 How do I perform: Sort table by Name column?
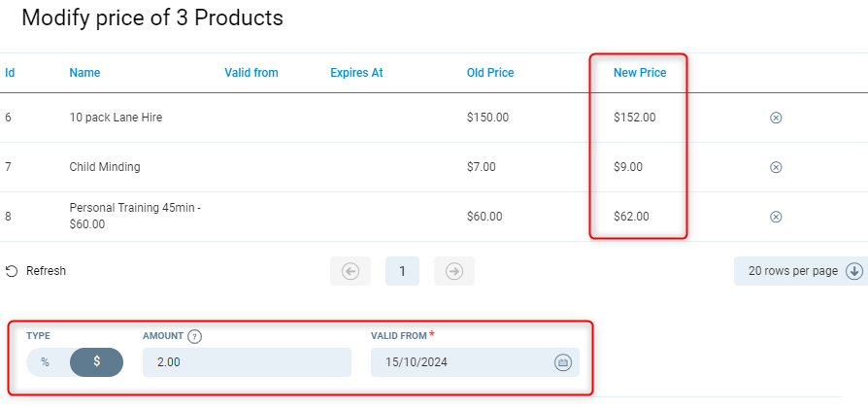coord(84,73)
